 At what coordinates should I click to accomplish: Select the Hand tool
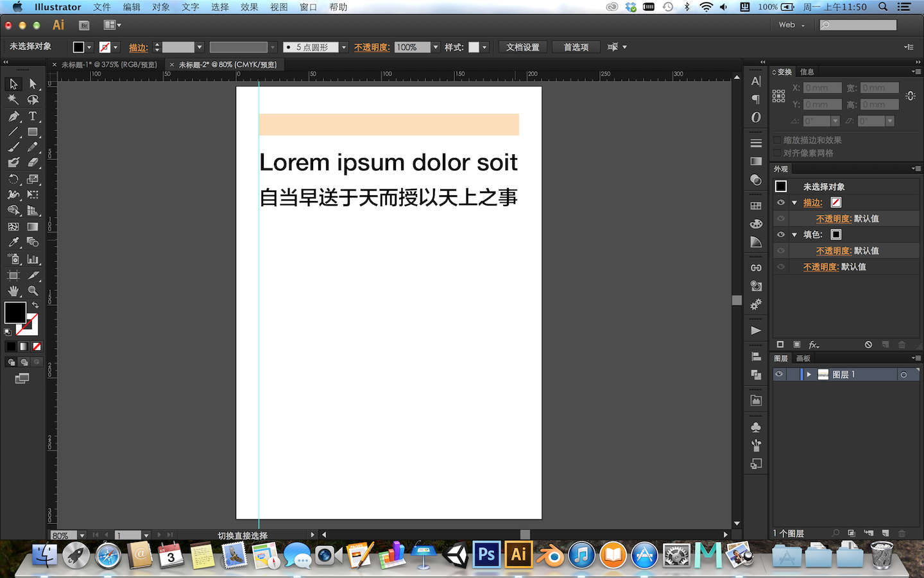pyautogui.click(x=13, y=290)
